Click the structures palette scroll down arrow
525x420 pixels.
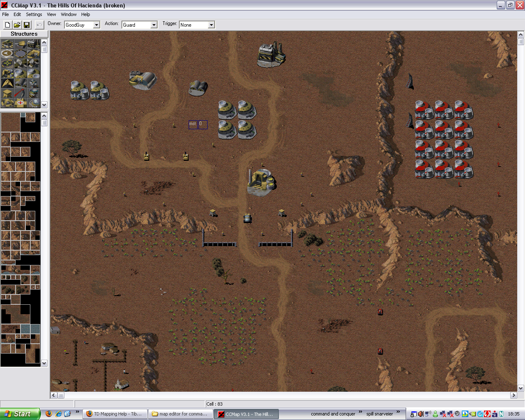point(44,105)
